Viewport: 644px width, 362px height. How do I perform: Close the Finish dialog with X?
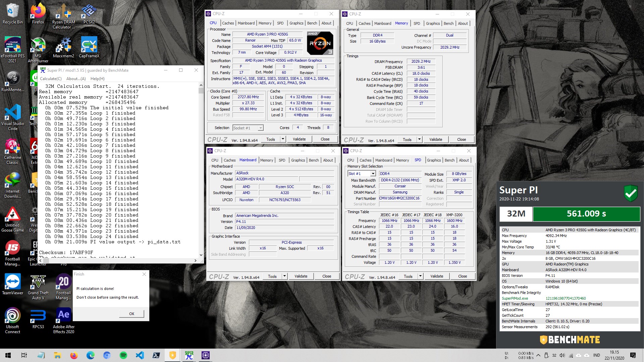pyautogui.click(x=144, y=274)
